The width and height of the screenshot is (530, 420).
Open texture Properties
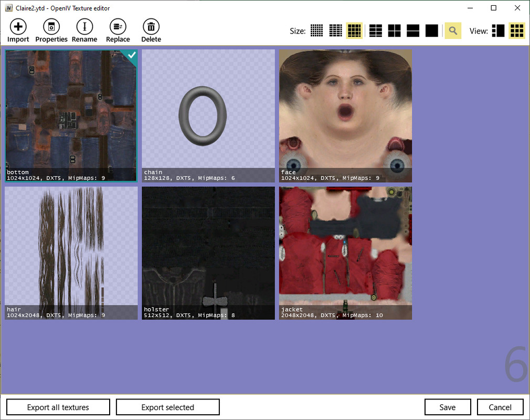coord(51,31)
